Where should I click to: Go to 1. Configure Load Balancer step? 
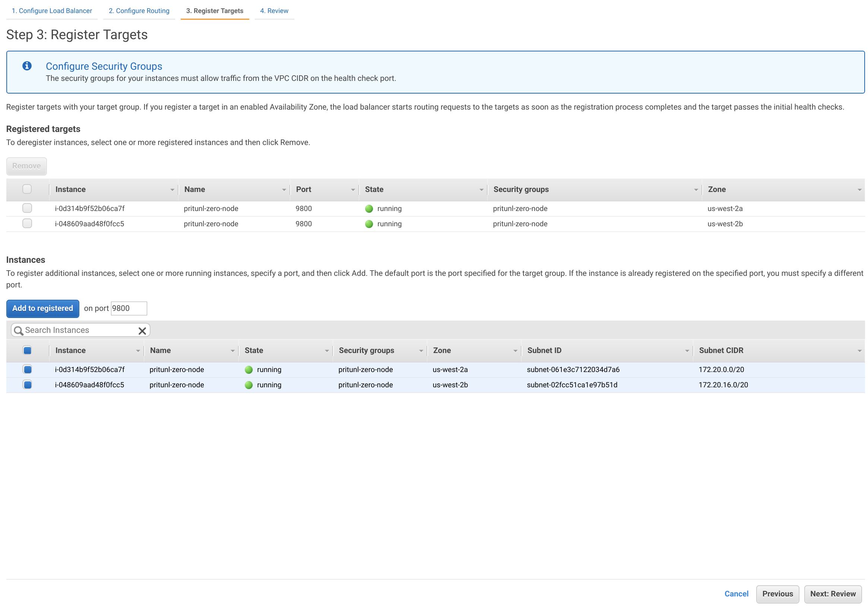click(x=52, y=10)
